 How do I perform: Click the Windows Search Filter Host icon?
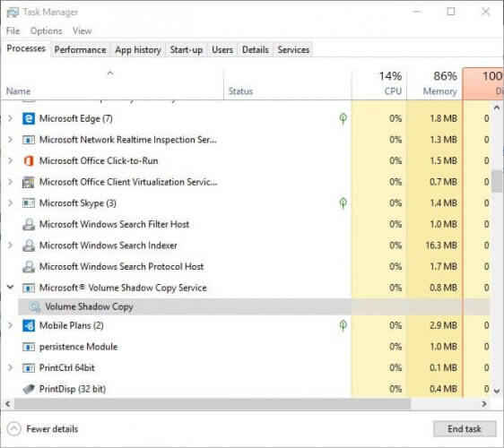pos(29,224)
